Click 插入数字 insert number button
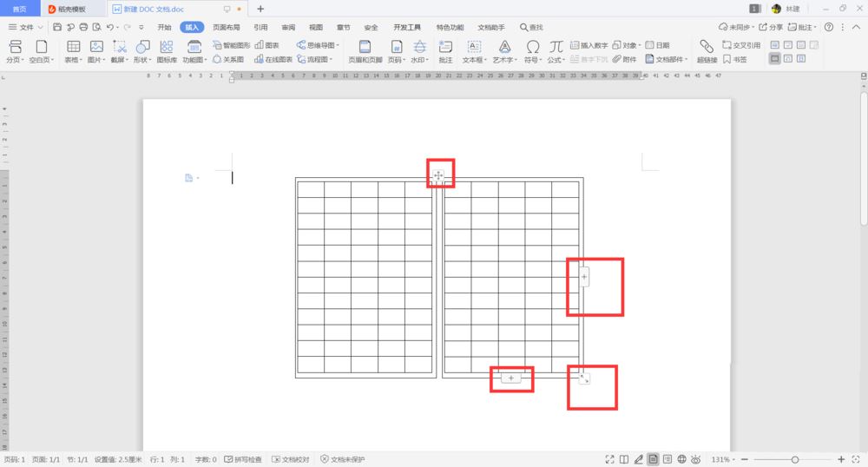 [589, 45]
